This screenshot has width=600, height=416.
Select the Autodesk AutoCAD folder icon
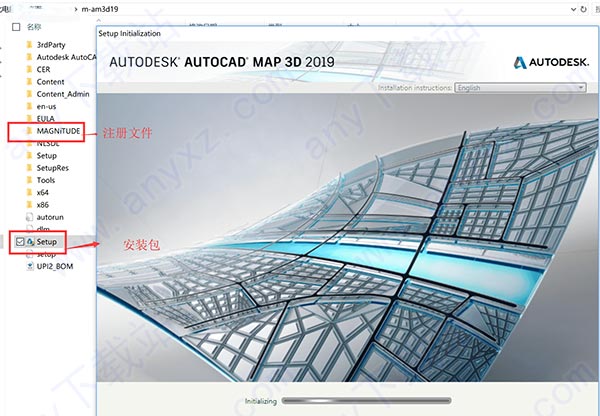coord(29,57)
